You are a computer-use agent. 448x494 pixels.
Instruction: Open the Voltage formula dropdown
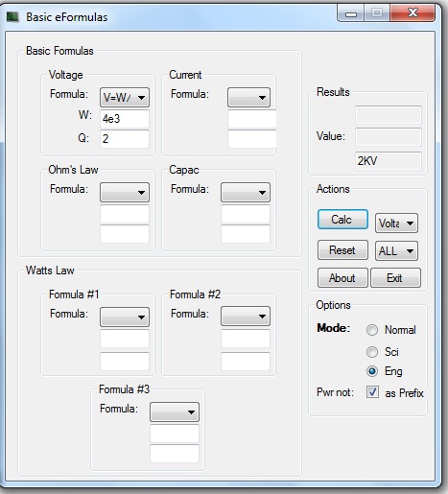(125, 97)
